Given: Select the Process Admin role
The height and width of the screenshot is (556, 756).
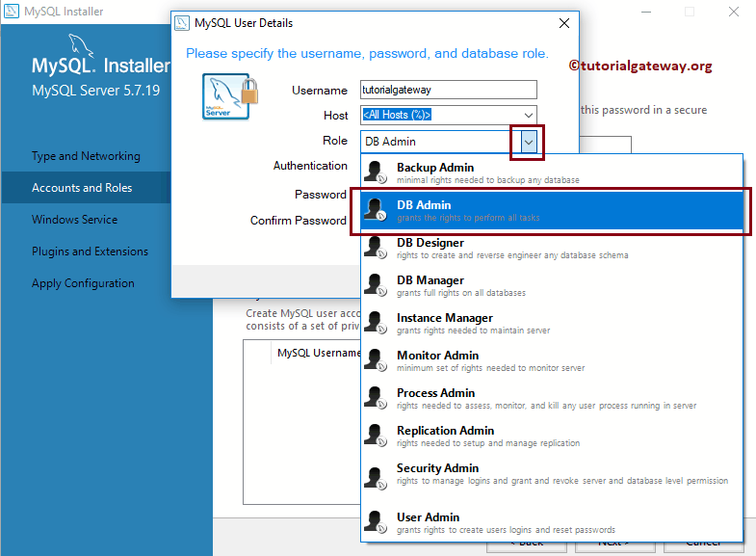Looking at the screenshot, I should tap(552, 399).
